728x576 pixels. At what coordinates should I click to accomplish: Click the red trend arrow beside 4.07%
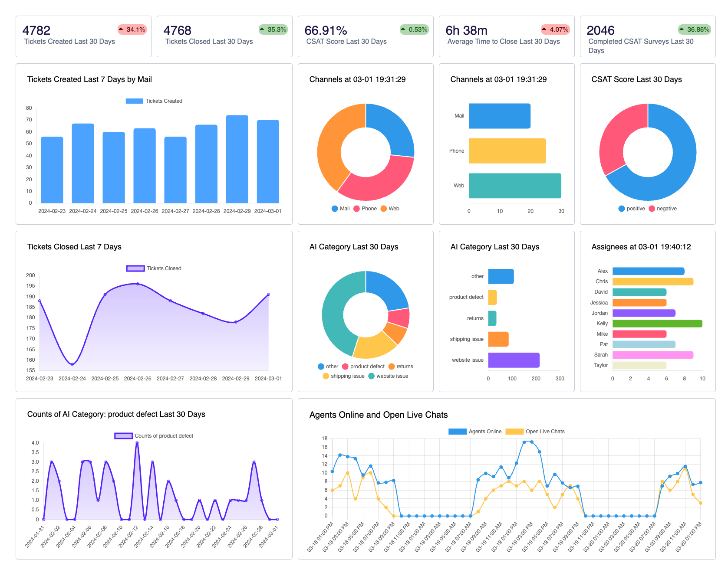click(x=544, y=29)
